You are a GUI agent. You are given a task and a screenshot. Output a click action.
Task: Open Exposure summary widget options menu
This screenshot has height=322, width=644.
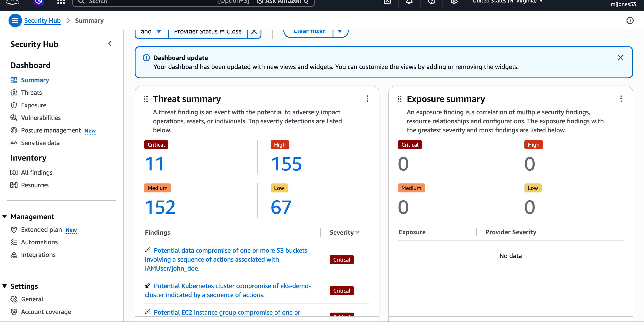click(621, 99)
